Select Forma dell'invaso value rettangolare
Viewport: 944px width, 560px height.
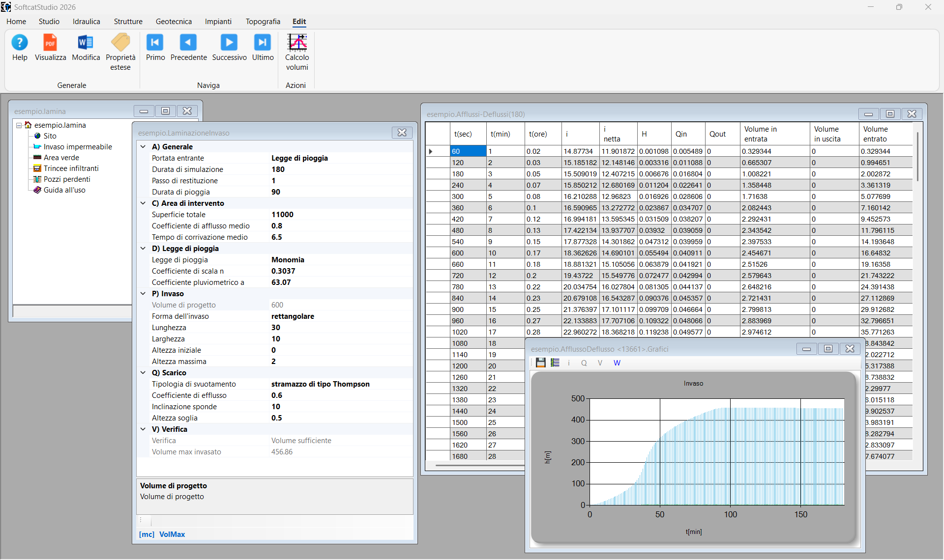click(x=341, y=316)
